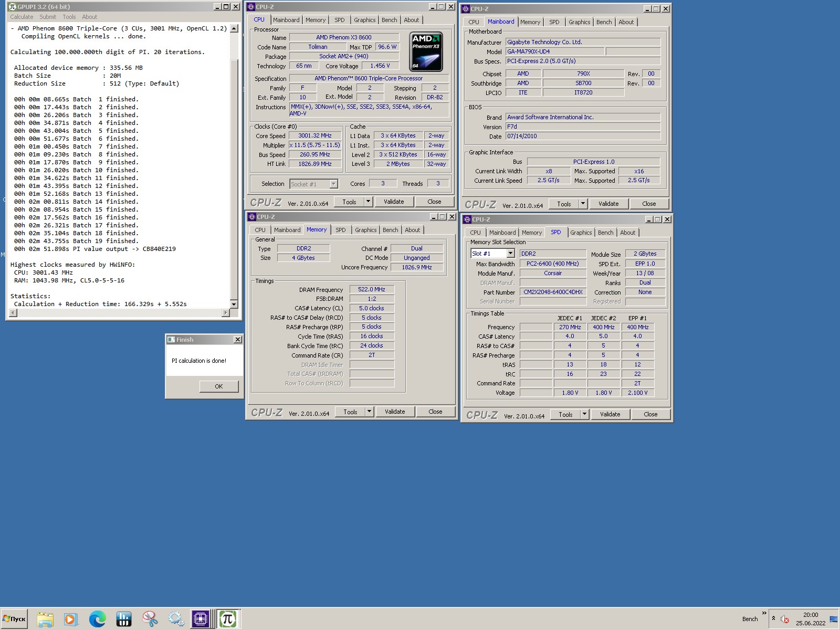840x630 pixels.
Task: Click the CPU-Z title icon in Mainboard window
Action: 466,9
